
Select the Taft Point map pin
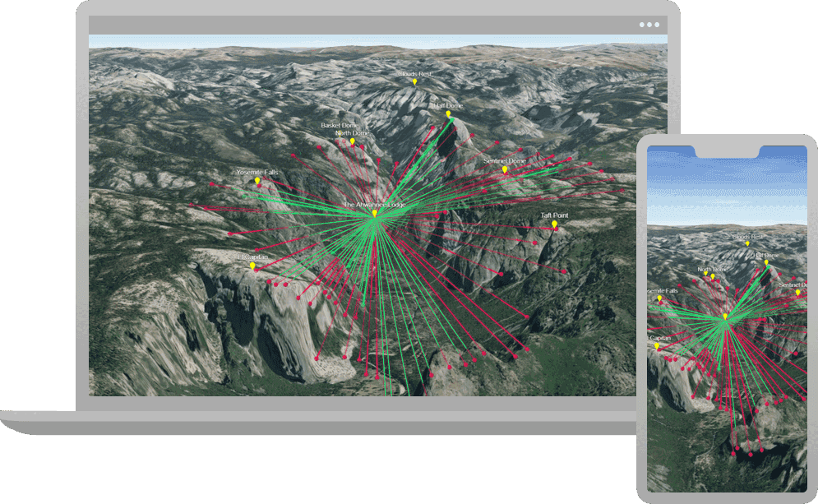(555, 224)
